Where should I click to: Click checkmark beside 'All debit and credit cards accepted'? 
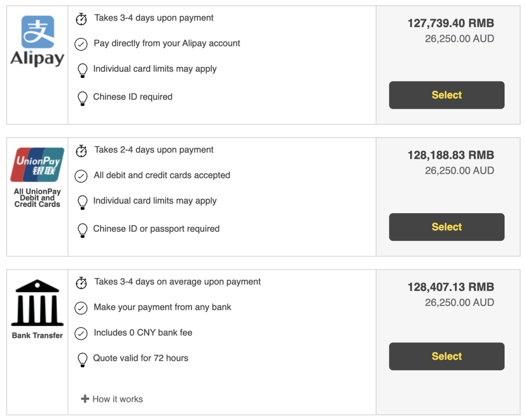81,176
